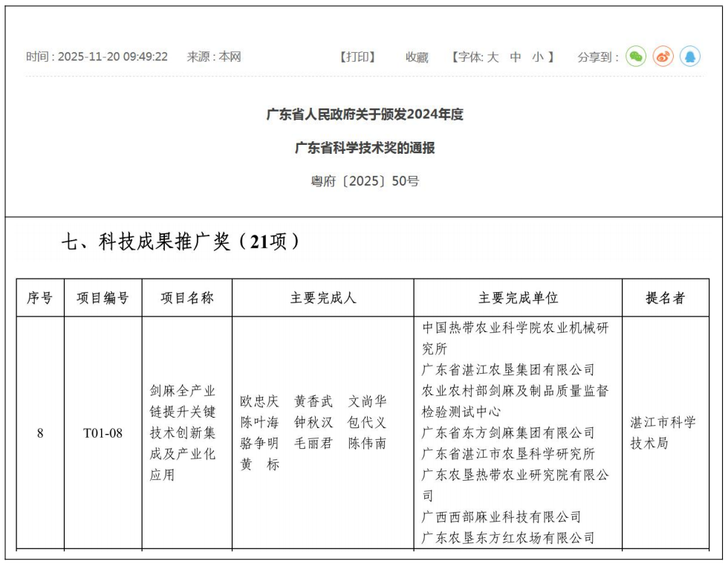Set font size to 中 (medium)
This screenshot has height=564, width=728.
pos(516,57)
